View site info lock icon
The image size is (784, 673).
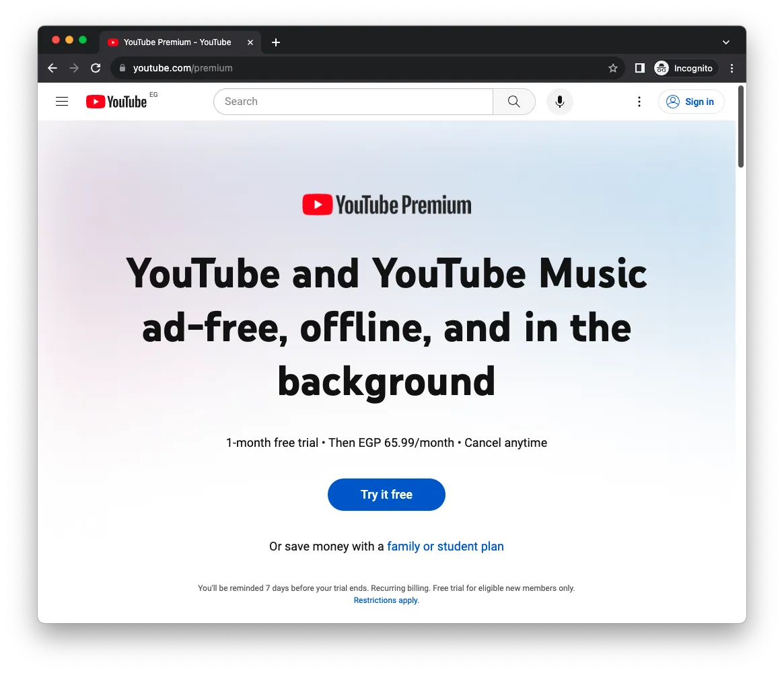tap(122, 68)
